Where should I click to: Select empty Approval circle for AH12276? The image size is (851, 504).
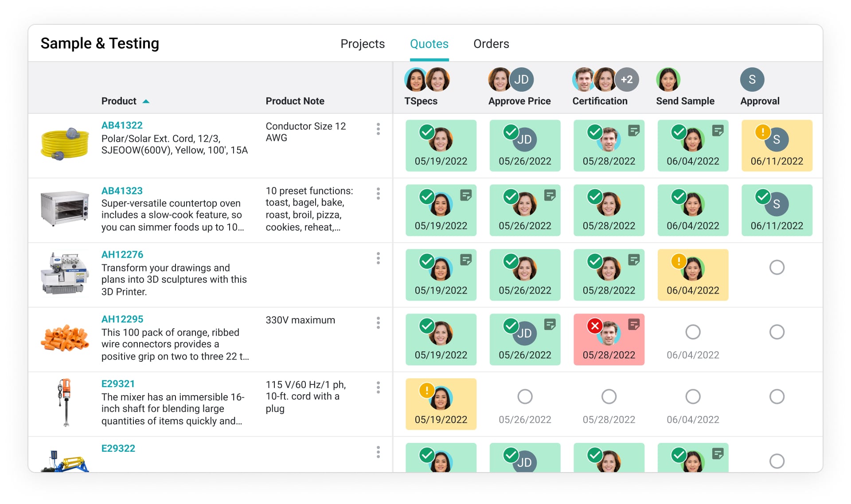tap(777, 268)
